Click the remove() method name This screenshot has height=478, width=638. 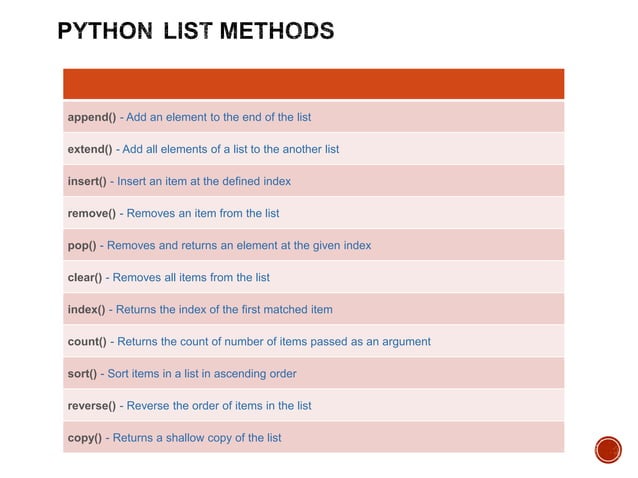click(x=91, y=213)
